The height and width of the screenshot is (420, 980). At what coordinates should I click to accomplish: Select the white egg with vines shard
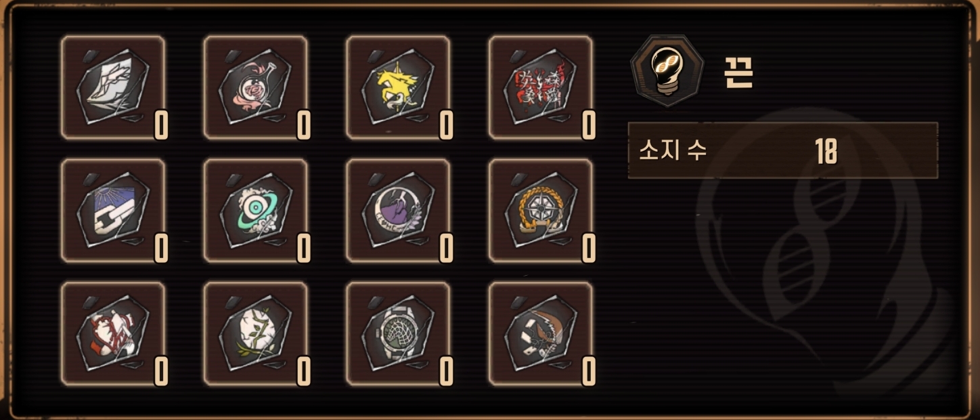(x=256, y=334)
